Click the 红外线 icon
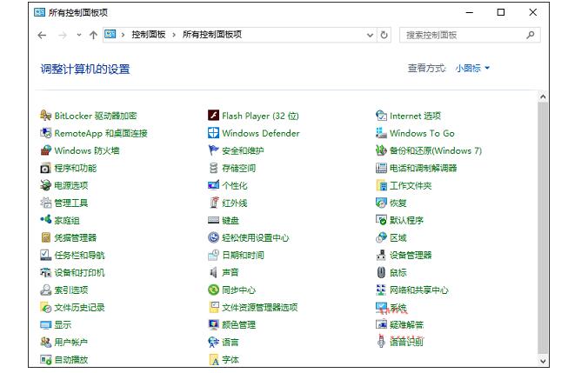This screenshot has width=588, height=373. point(213,203)
